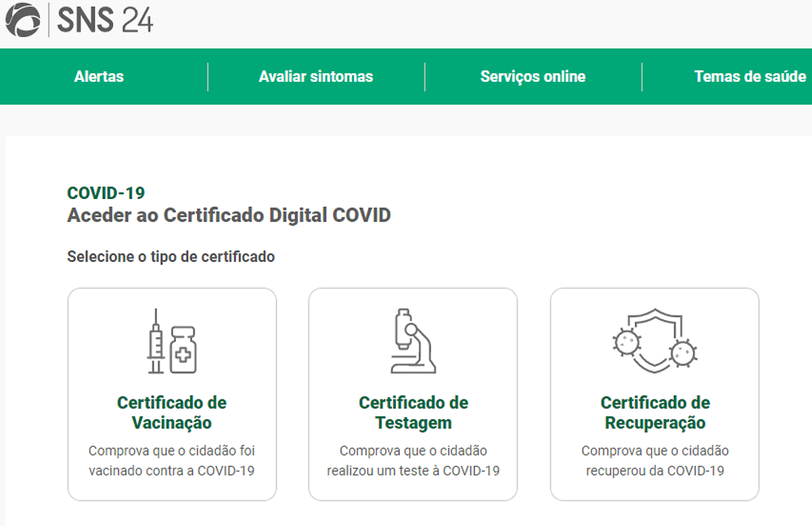812x526 pixels.
Task: Open the Avaliar sintomas menu item
Action: point(316,76)
